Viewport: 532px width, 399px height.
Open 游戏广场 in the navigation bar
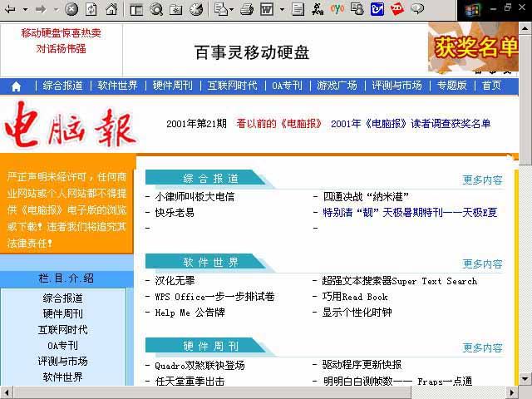(x=337, y=86)
